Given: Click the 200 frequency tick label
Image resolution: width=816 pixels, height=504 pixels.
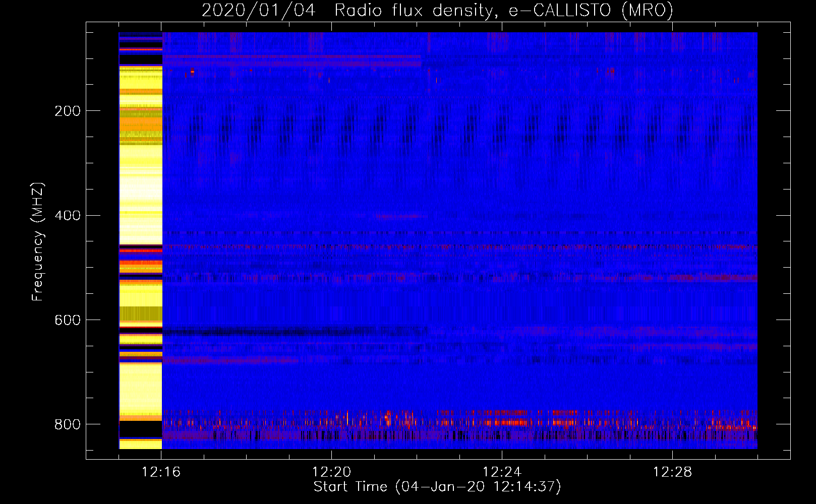Looking at the screenshot, I should tap(68, 111).
